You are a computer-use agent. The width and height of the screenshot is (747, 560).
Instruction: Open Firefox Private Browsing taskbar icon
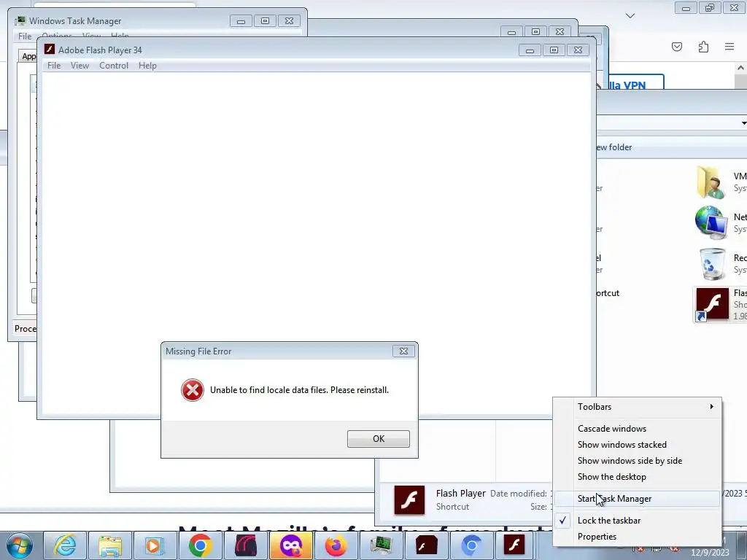coord(290,545)
